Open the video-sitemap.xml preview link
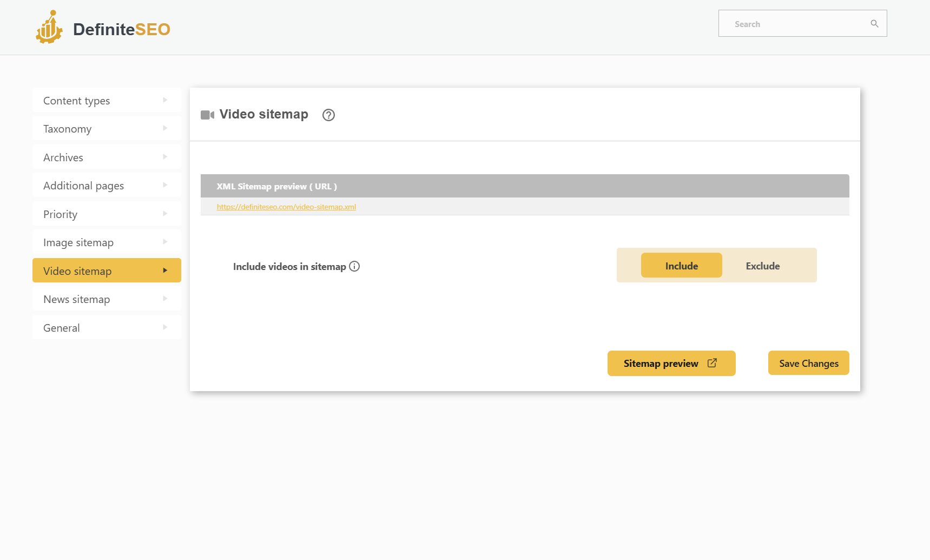 coord(286,206)
